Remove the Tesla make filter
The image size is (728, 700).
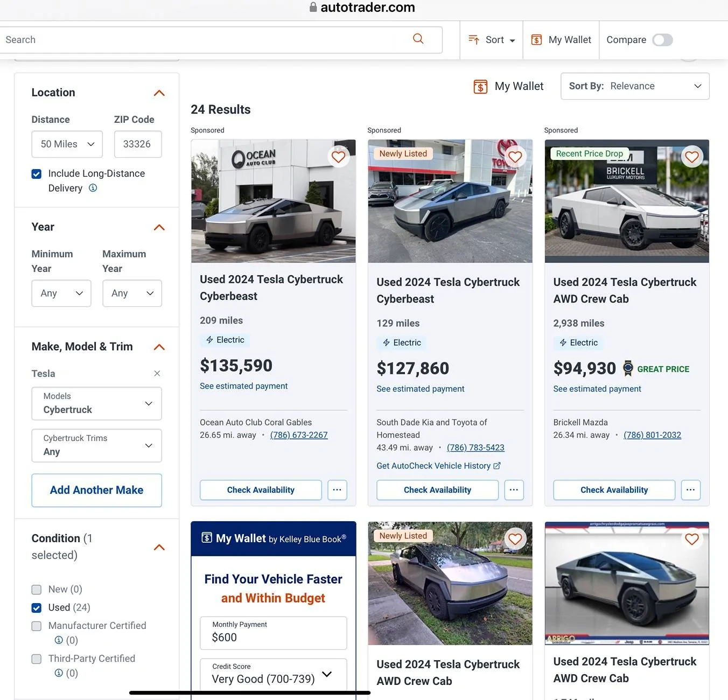[x=157, y=373]
